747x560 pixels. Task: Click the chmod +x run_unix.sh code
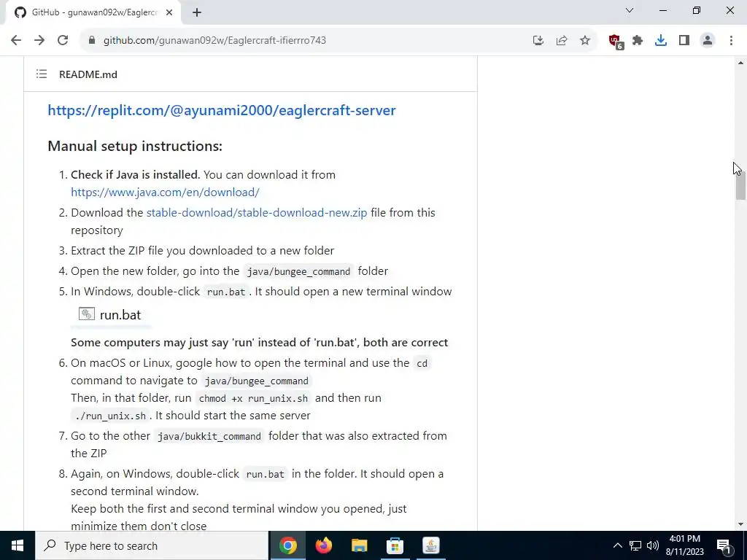pos(253,399)
